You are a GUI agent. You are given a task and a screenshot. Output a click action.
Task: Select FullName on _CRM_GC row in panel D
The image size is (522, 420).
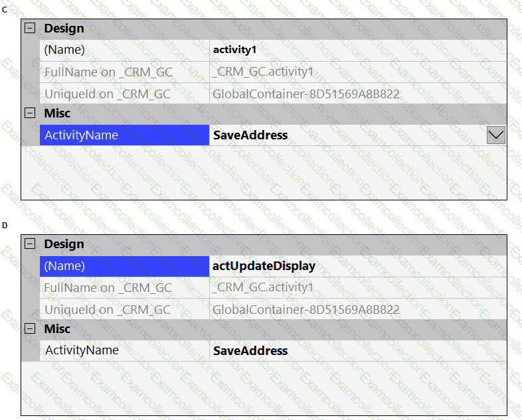[108, 287]
